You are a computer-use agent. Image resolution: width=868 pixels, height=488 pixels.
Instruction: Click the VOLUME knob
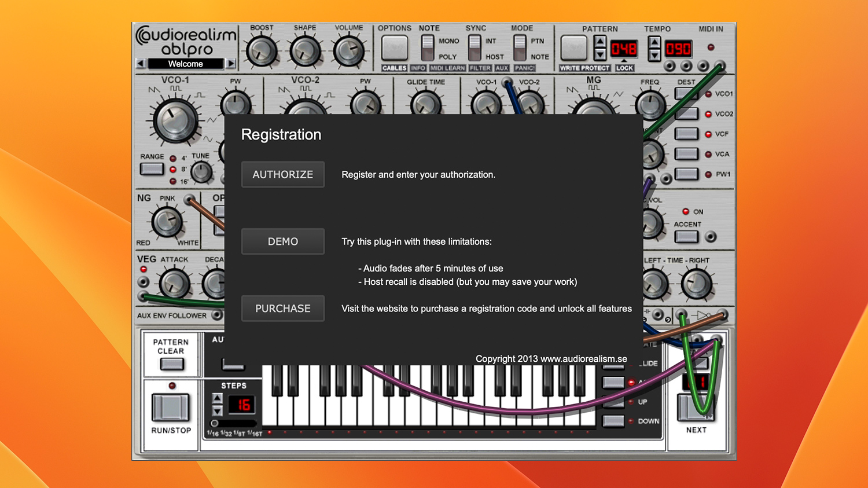click(x=348, y=51)
